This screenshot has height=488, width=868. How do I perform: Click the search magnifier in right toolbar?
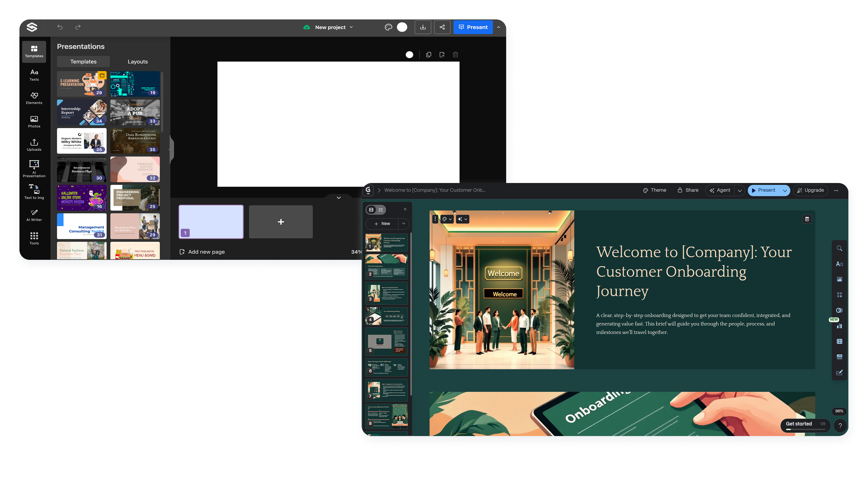click(x=839, y=248)
